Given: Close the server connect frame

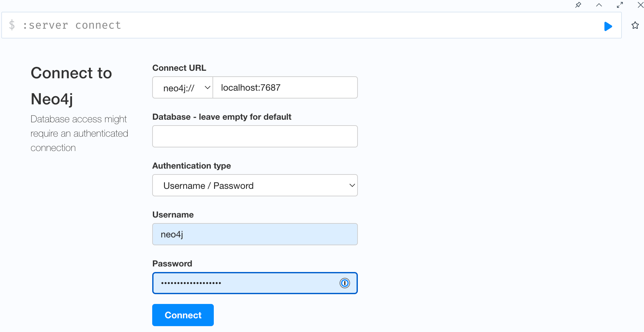Looking at the screenshot, I should 640,5.
